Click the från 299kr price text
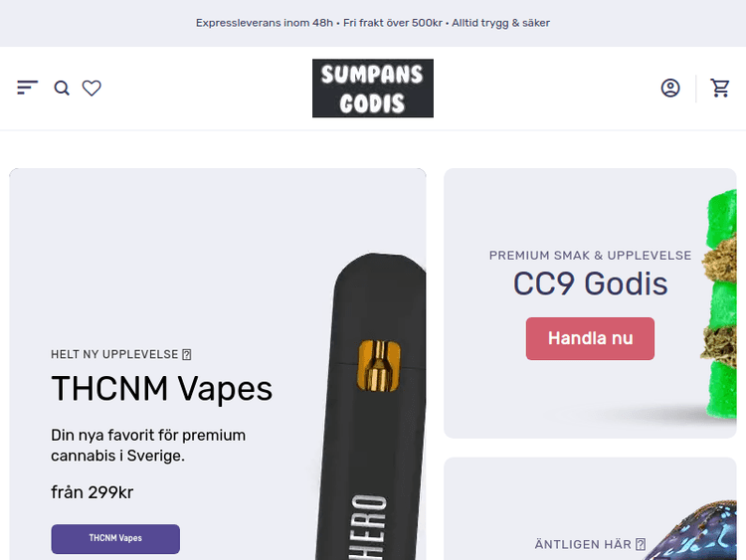This screenshot has height=560, width=746. 92,491
